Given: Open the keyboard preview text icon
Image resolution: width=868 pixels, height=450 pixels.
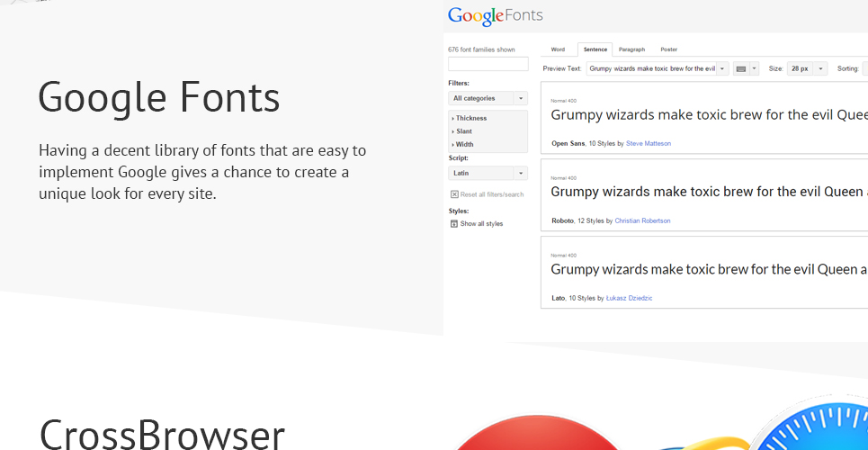Looking at the screenshot, I should tap(740, 68).
